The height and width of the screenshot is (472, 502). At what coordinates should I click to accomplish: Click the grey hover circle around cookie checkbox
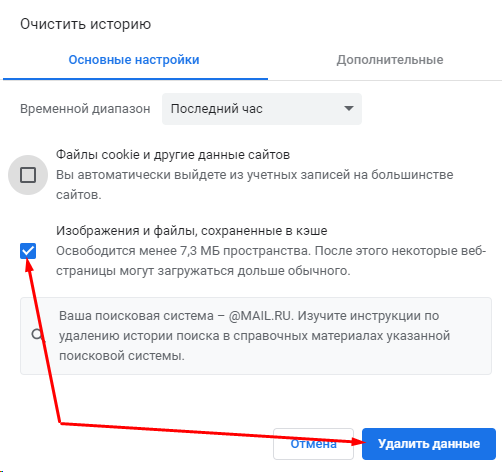(x=28, y=175)
